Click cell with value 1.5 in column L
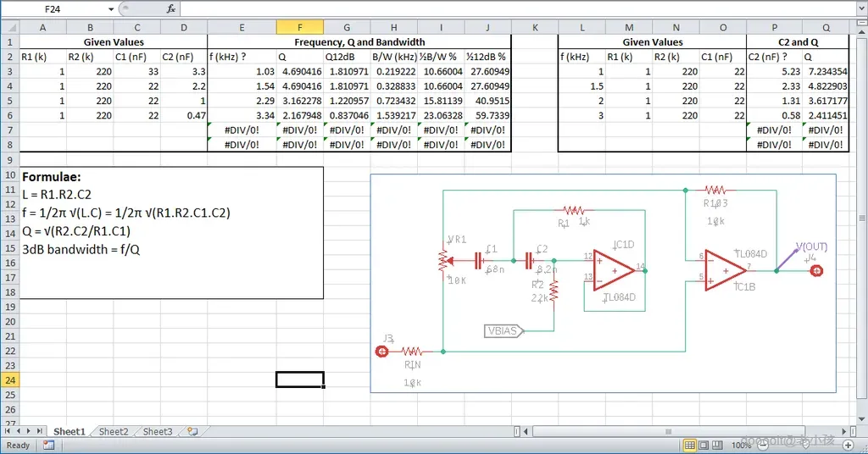The image size is (868, 454). coord(581,86)
